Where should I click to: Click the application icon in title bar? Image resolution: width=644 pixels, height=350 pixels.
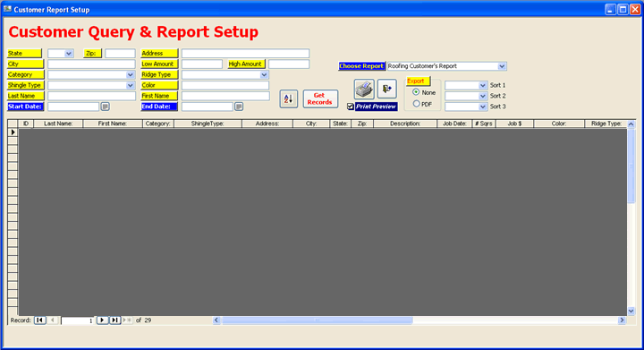pos(7,9)
